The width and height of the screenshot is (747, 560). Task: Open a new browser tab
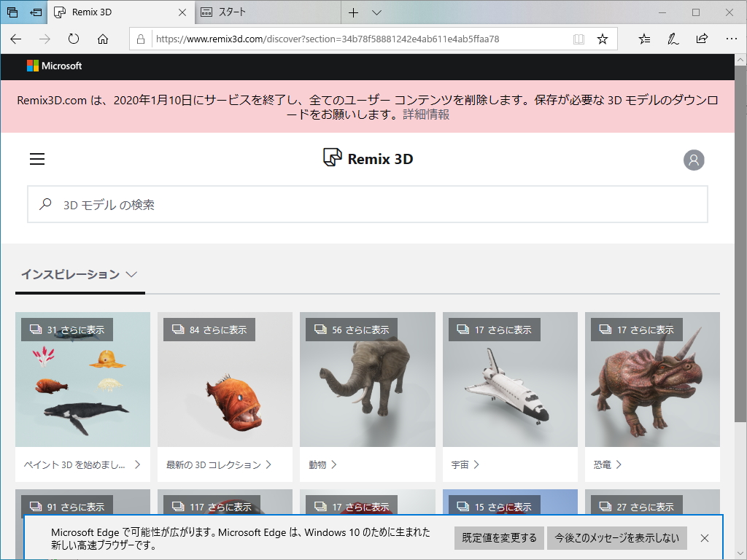coord(353,12)
